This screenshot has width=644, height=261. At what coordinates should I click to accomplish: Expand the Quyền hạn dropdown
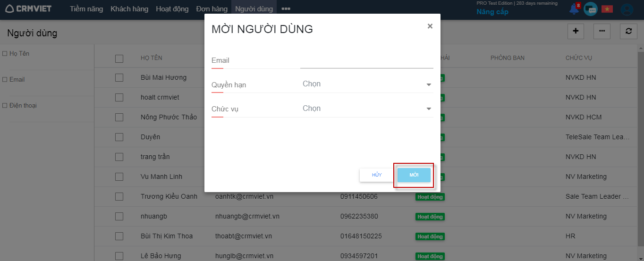(x=367, y=84)
